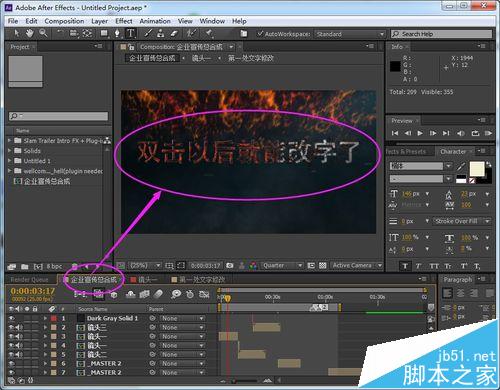Select the Horizontal Type tool
The height and width of the screenshot is (390, 500).
coord(130,33)
